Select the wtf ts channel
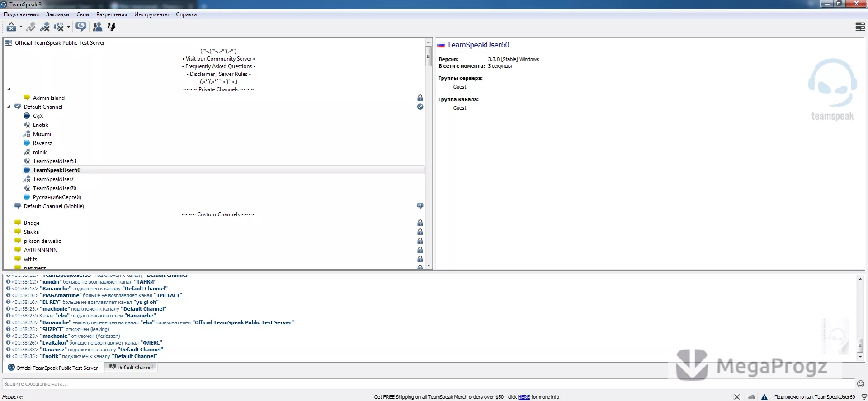 pos(31,259)
